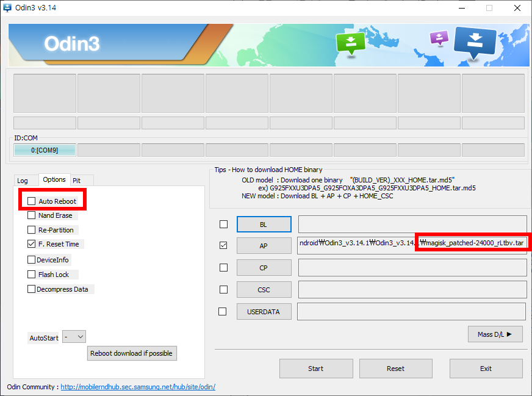Tick the Flash Lock checkbox
The width and height of the screenshot is (532, 396).
tap(31, 275)
